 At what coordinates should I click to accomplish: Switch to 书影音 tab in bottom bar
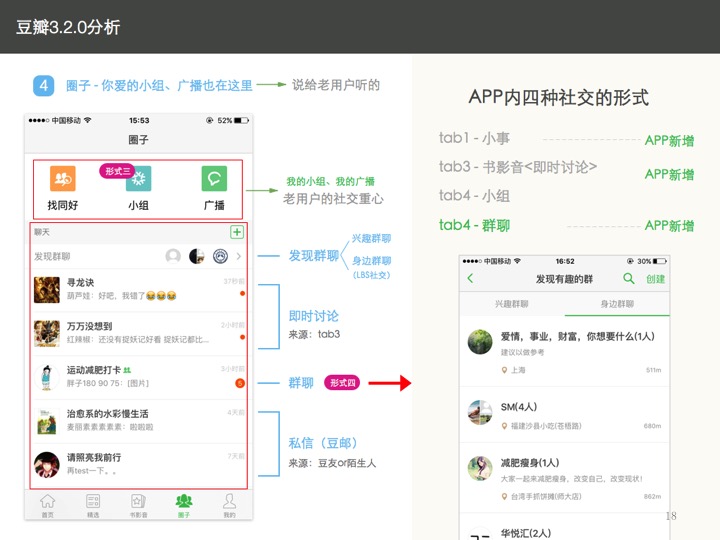(139, 506)
